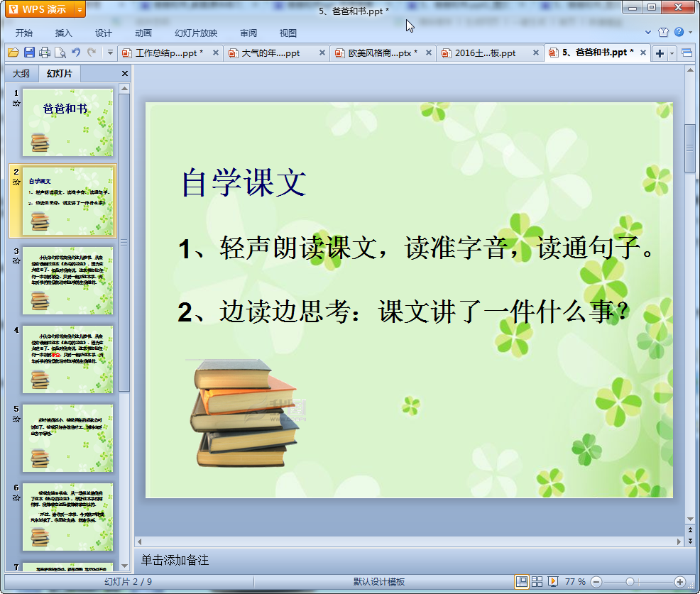Add a new document tab with plus
This screenshot has height=594, width=700.
point(660,53)
